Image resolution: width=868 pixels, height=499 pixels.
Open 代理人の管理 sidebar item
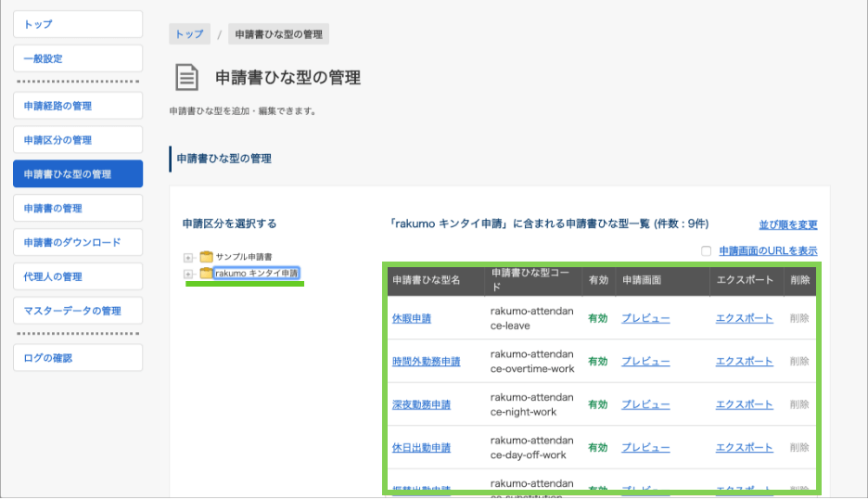(x=78, y=276)
